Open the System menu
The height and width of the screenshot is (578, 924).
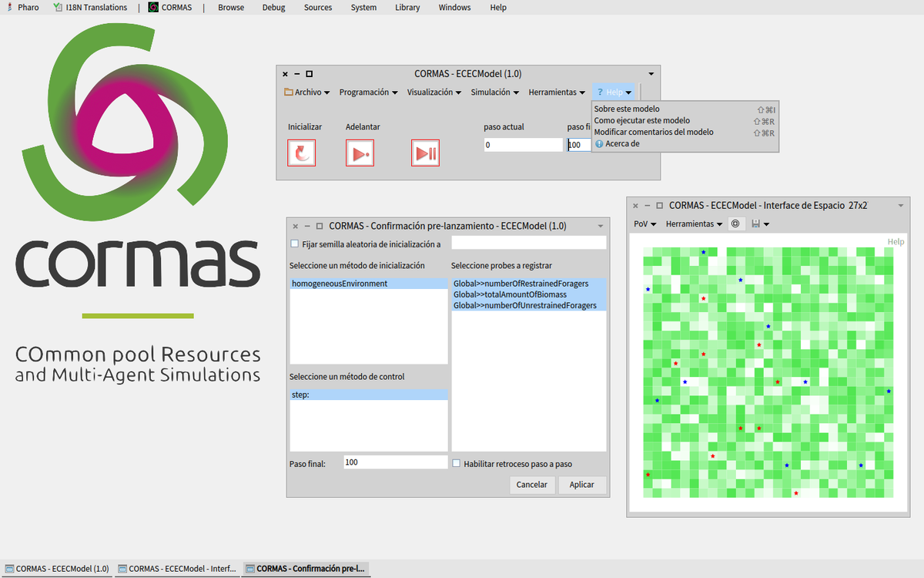[x=363, y=7]
